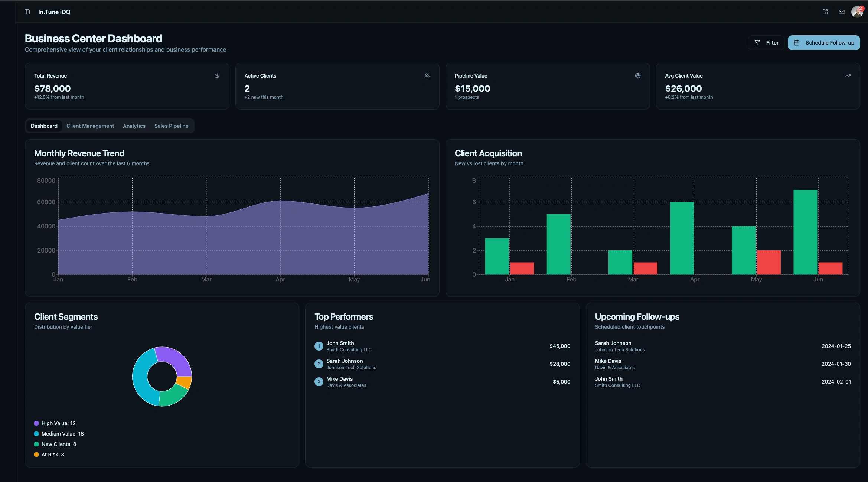Click the High Value purple legend swatch

[36, 423]
